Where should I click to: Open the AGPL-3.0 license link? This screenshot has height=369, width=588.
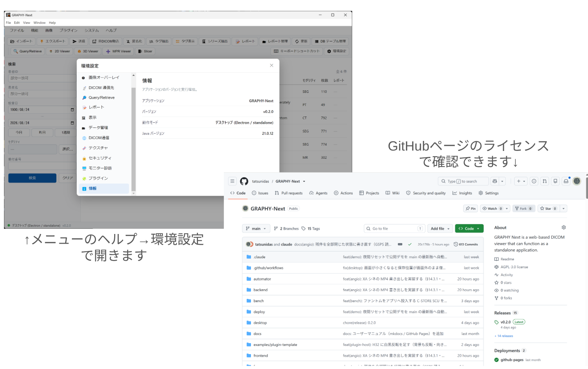pyautogui.click(x=514, y=267)
